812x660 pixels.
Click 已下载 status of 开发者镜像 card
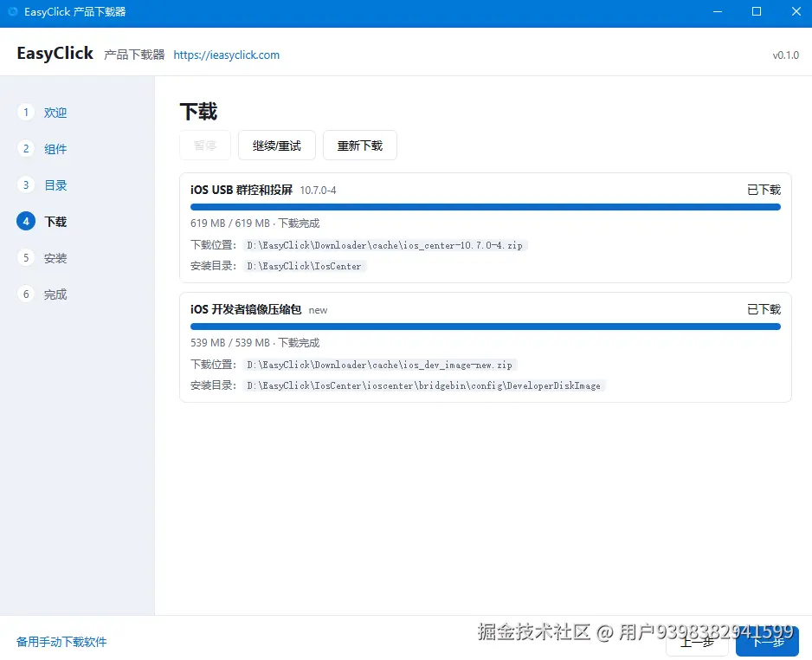tap(764, 309)
